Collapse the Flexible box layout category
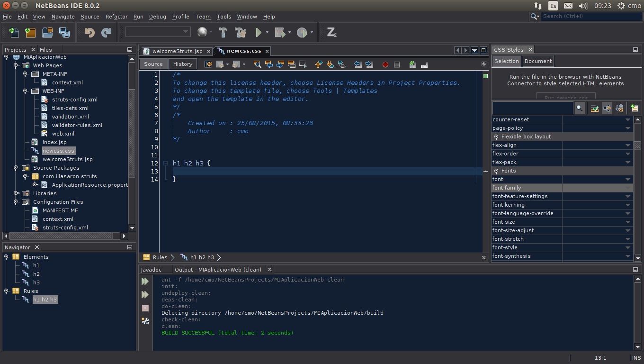Screen dimensions: 644x364 (497, 136)
